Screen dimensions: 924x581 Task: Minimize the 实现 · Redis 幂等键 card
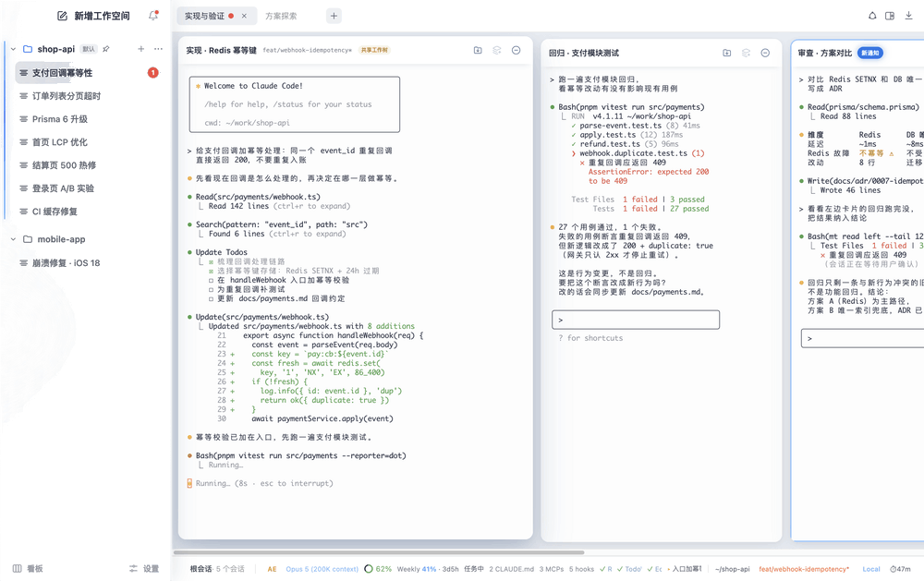[517, 50]
